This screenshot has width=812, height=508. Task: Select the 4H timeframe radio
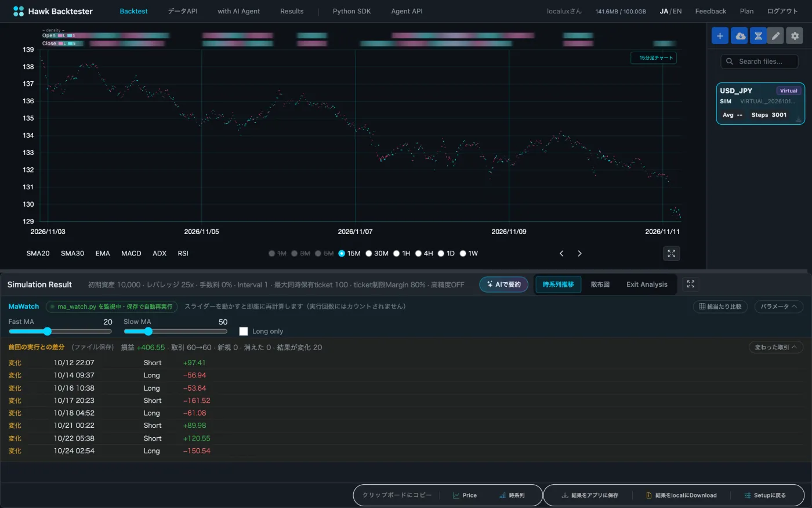[418, 253]
